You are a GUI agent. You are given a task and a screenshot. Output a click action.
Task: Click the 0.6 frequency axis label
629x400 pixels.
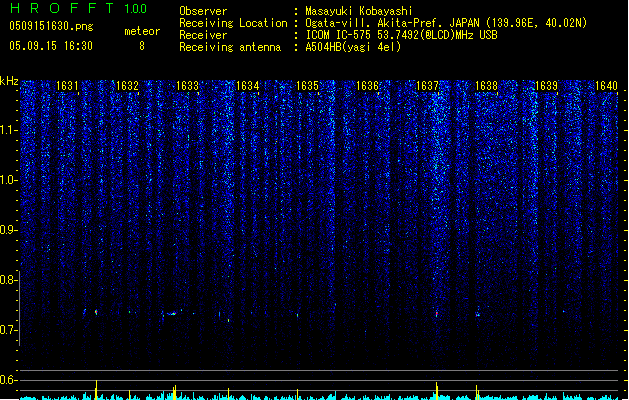point(8,380)
